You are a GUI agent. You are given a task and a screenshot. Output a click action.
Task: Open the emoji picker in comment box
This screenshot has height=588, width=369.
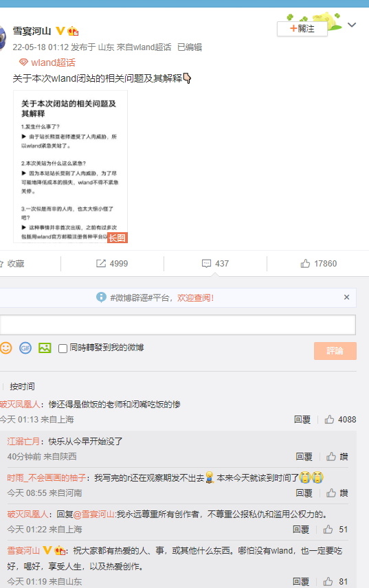point(5,348)
